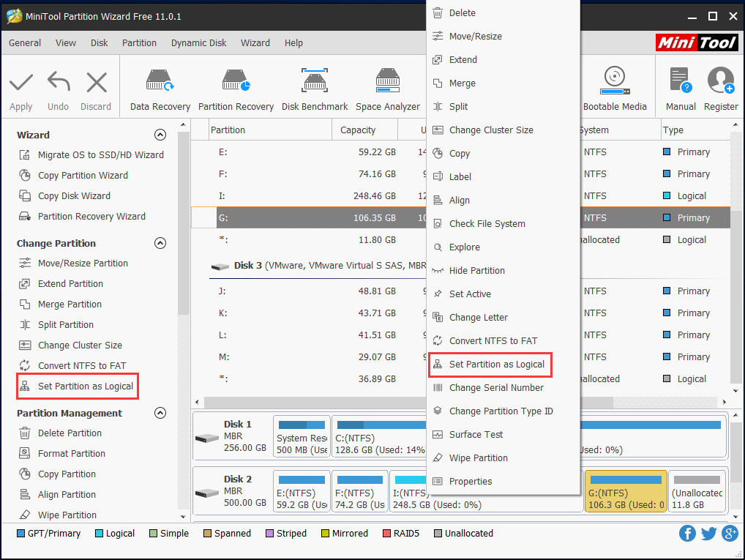Open the Dynamic Disk menu
The image size is (745, 560).
[x=198, y=42]
